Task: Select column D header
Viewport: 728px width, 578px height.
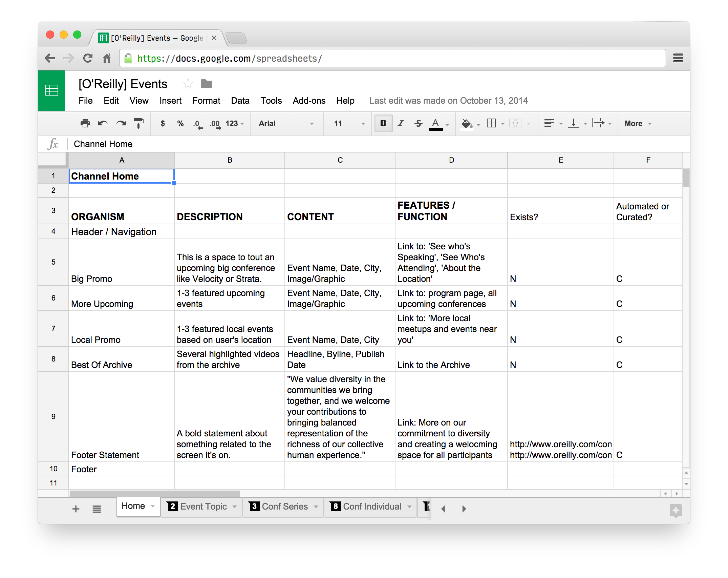Action: [451, 160]
